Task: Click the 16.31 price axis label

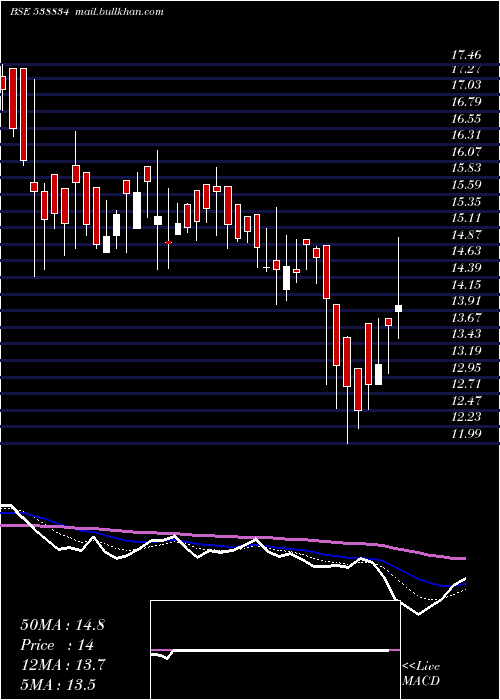Action: [x=466, y=135]
